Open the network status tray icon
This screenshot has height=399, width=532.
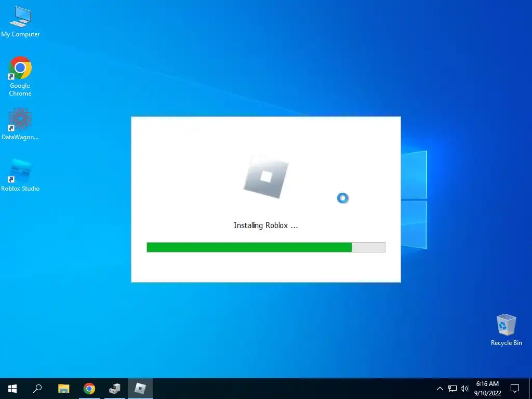pyautogui.click(x=453, y=389)
